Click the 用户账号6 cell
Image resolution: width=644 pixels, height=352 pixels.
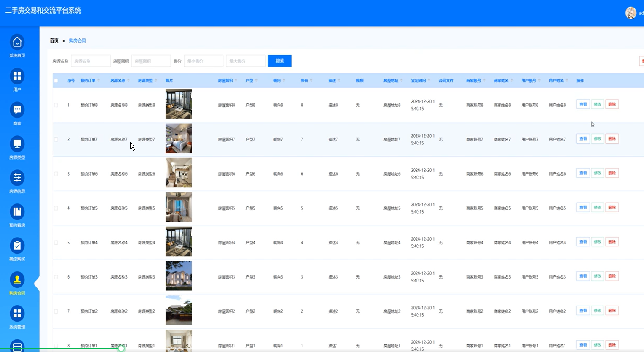point(530,174)
